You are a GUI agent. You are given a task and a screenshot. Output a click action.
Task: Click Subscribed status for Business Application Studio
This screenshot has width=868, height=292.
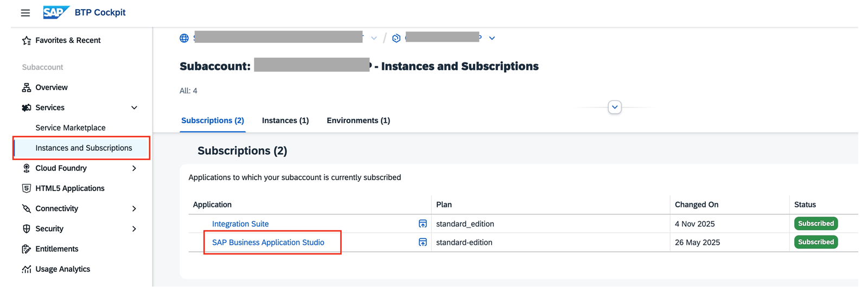(816, 242)
